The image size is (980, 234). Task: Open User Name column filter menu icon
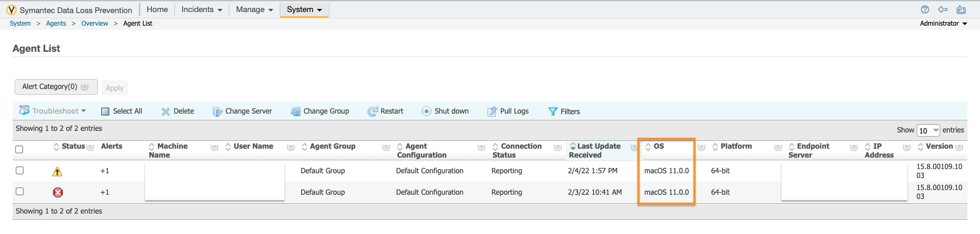point(291,147)
